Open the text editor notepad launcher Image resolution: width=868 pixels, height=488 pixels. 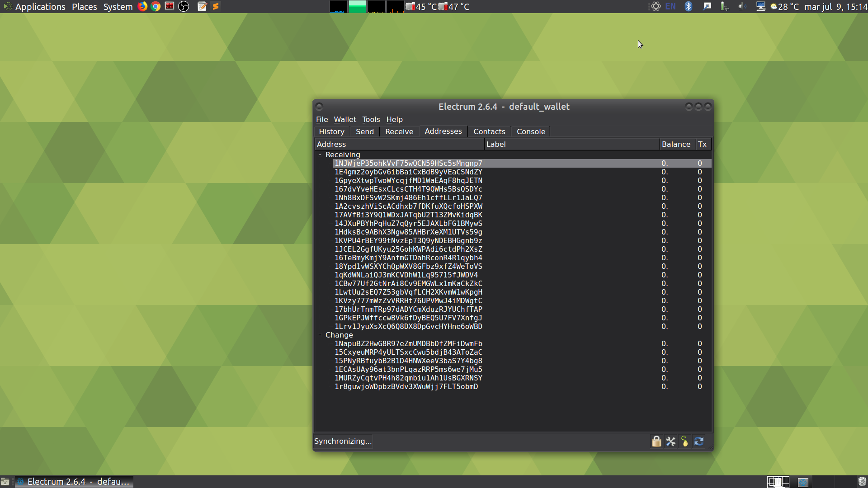(202, 6)
